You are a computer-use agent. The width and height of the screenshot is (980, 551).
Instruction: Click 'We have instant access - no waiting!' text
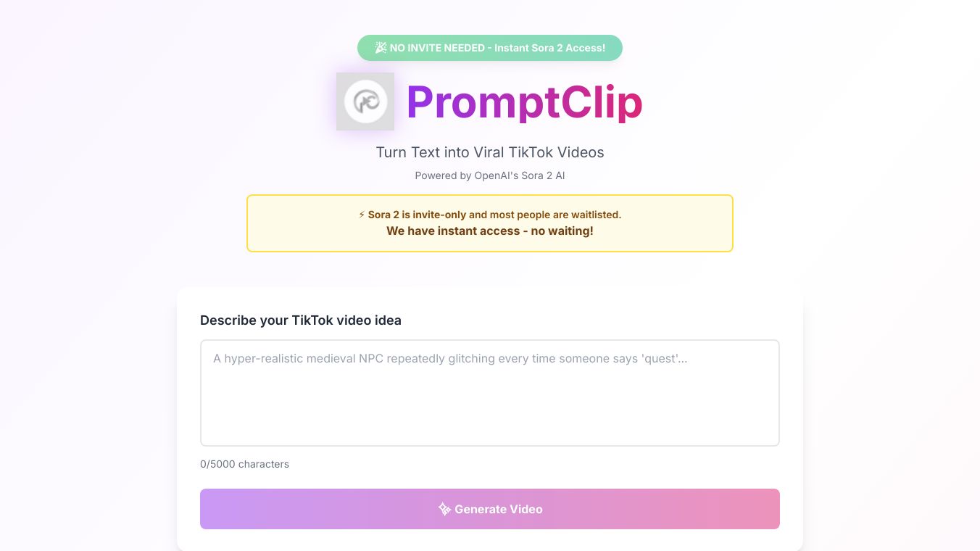(490, 231)
